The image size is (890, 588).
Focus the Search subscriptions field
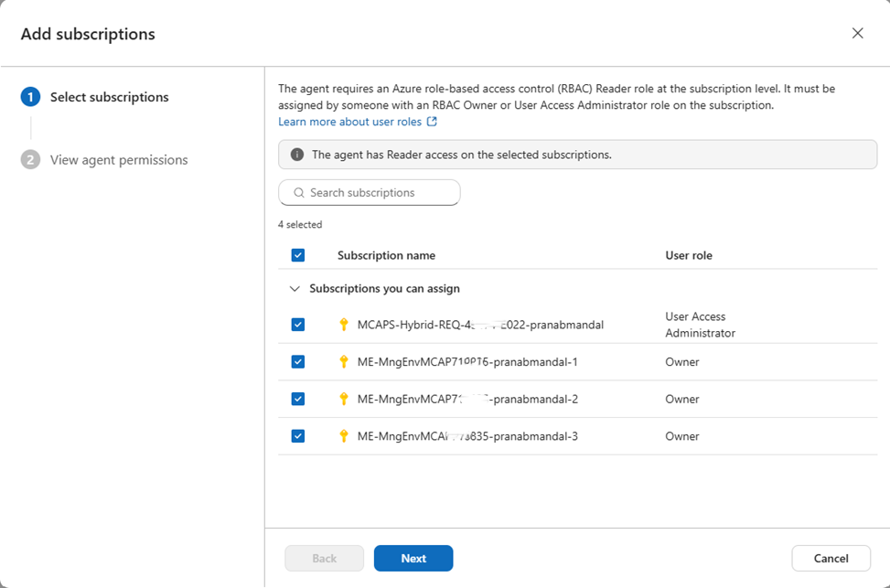coord(377,193)
